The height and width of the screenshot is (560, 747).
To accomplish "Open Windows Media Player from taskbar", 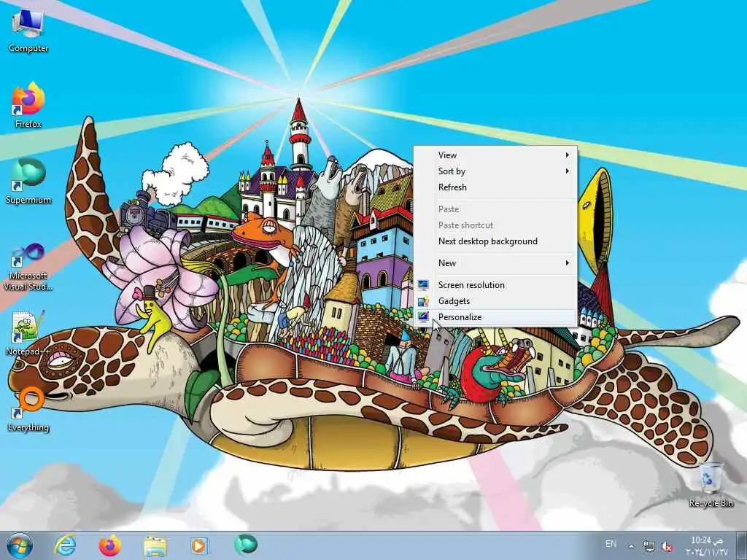I will pos(199,545).
